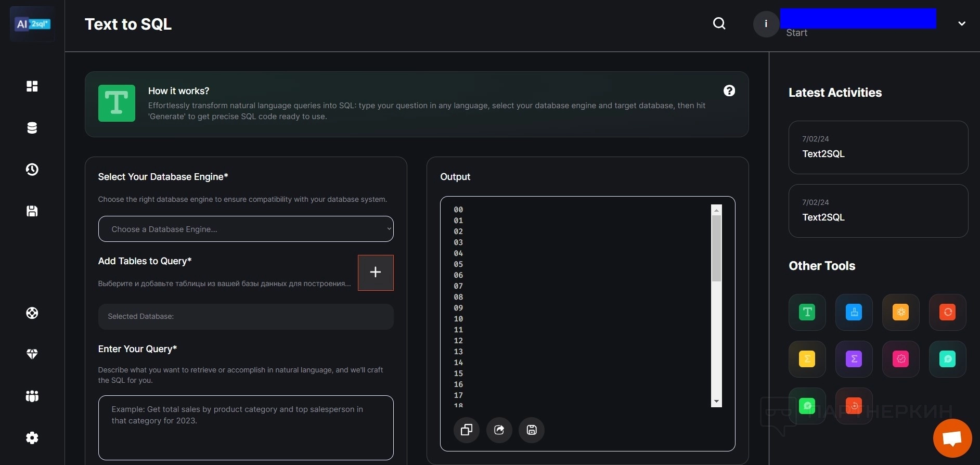Image resolution: width=980 pixels, height=465 pixels.
Task: Click the output scrollbar down arrow
Action: click(x=717, y=402)
